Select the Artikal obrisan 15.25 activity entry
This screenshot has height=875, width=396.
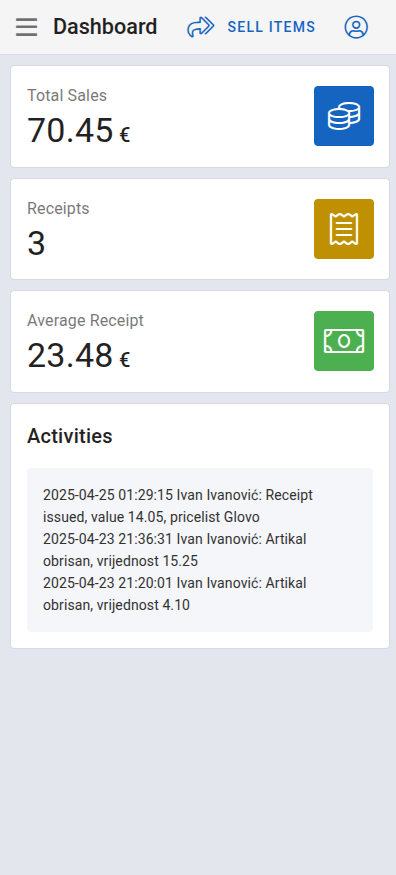tap(175, 550)
